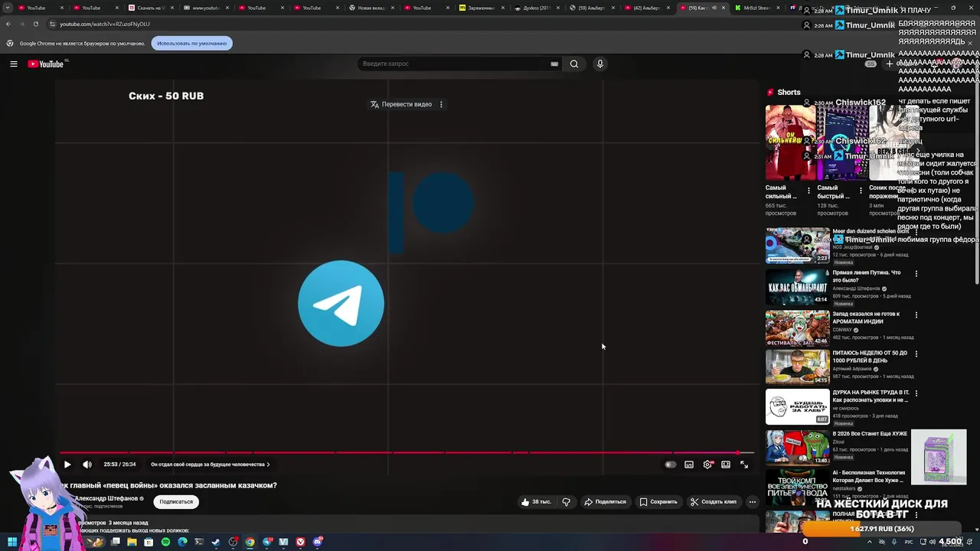This screenshot has height=551, width=980.
Task: Open Discord from the taskbar
Action: (317, 542)
